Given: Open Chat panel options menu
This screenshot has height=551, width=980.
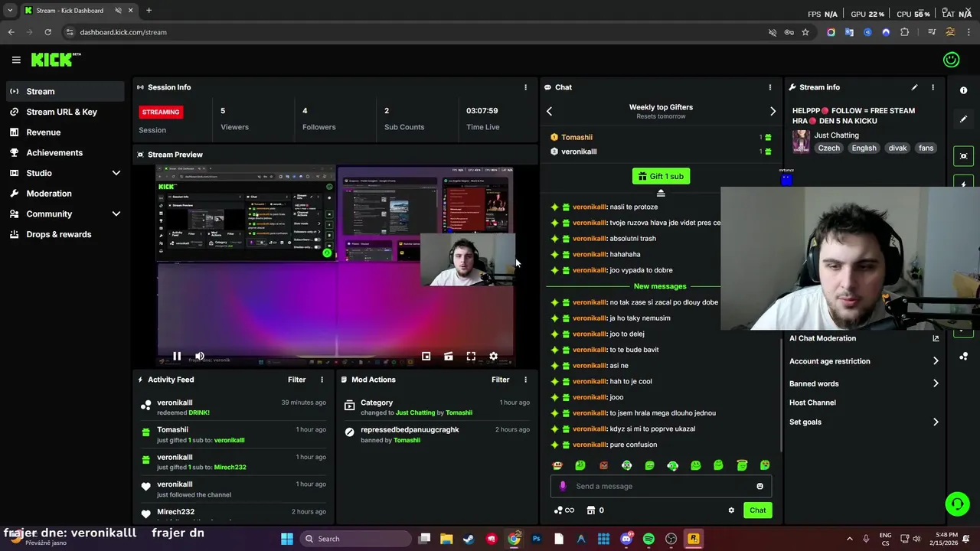Looking at the screenshot, I should [x=770, y=87].
